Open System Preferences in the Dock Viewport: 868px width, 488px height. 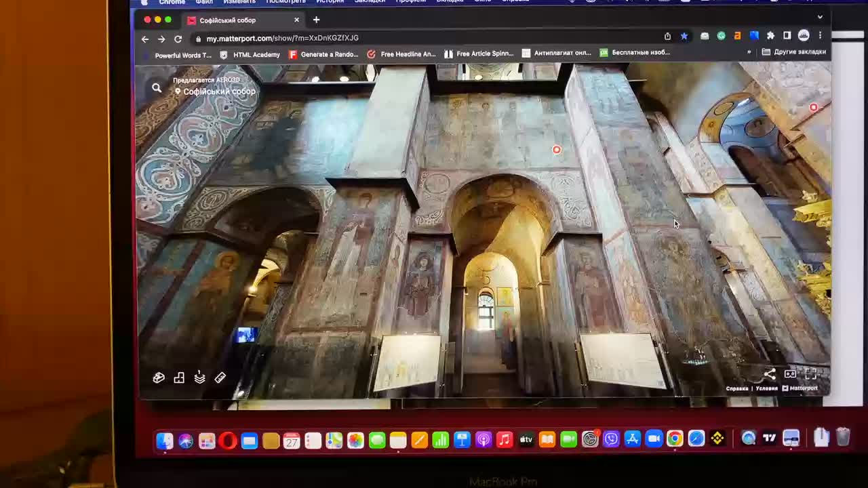coord(590,439)
